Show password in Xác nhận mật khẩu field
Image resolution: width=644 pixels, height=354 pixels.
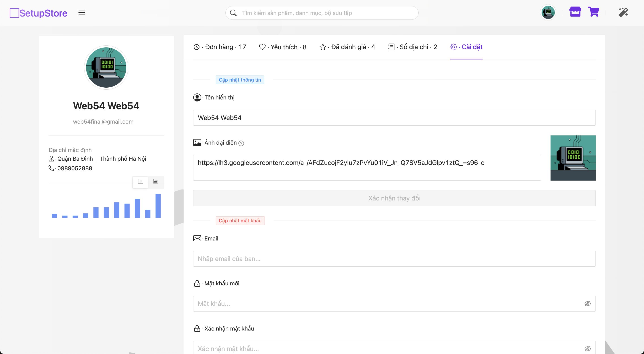(x=587, y=348)
